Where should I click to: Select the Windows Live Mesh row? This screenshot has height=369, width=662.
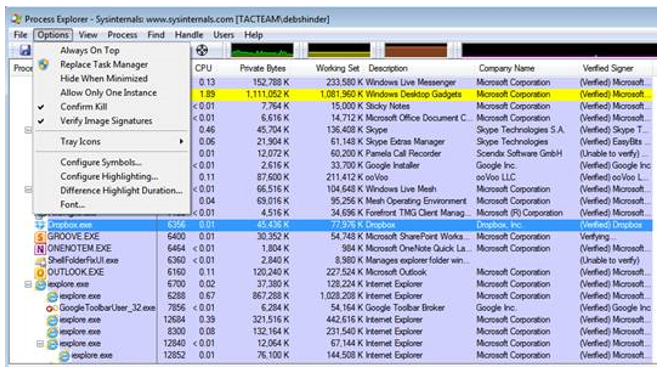tap(422, 189)
